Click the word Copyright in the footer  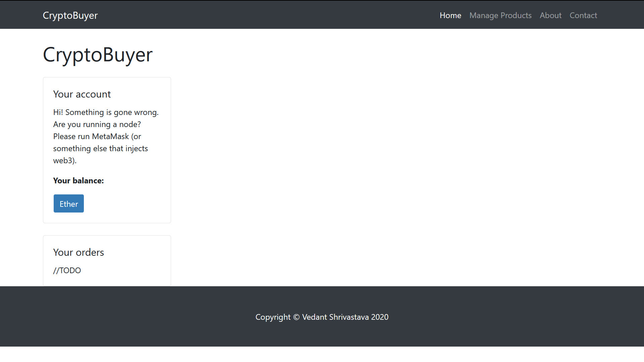click(x=273, y=317)
